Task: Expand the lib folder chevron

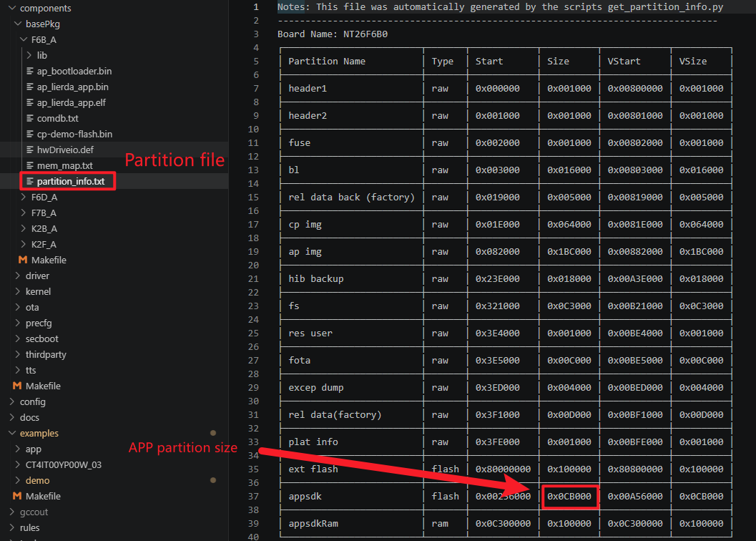Action: pyautogui.click(x=29, y=55)
